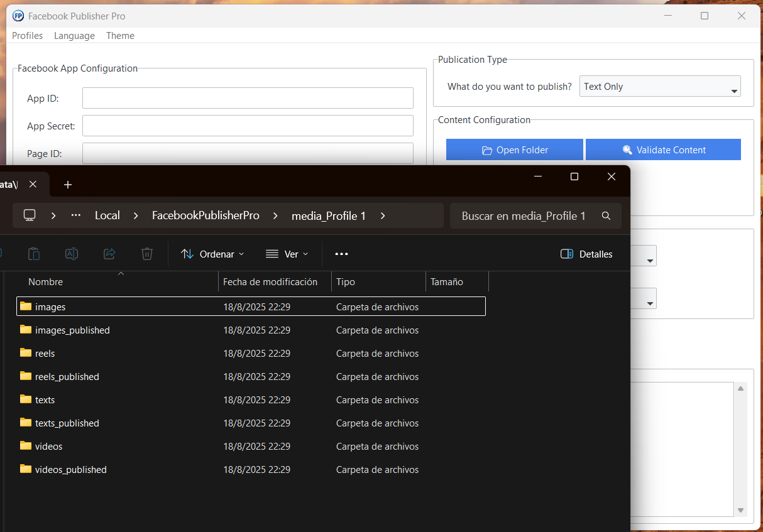The height and width of the screenshot is (532, 763).
Task: Click the date cell of reels row
Action: [256, 354]
